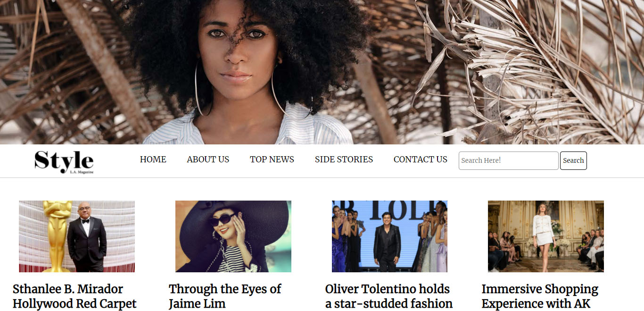Focus the Search Here! input field
This screenshot has height=311, width=644.
point(509,160)
